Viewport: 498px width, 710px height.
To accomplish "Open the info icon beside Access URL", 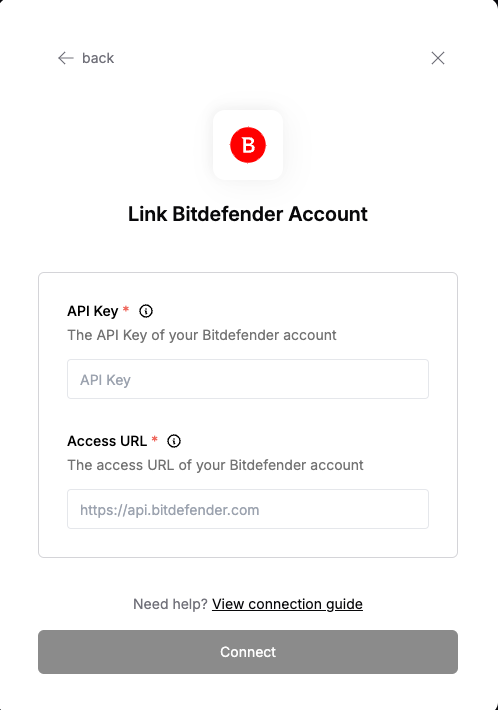I will click(174, 441).
